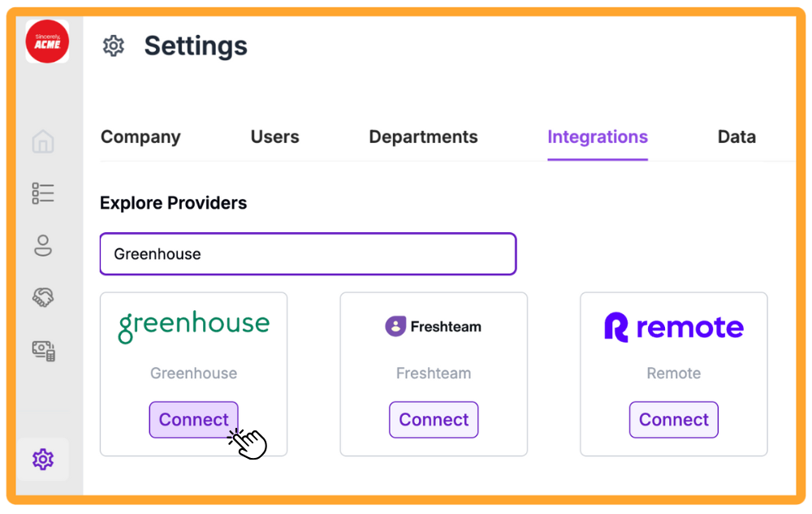The width and height of the screenshot is (812, 514).
Task: Open the person profile sidebar icon
Action: 43,245
